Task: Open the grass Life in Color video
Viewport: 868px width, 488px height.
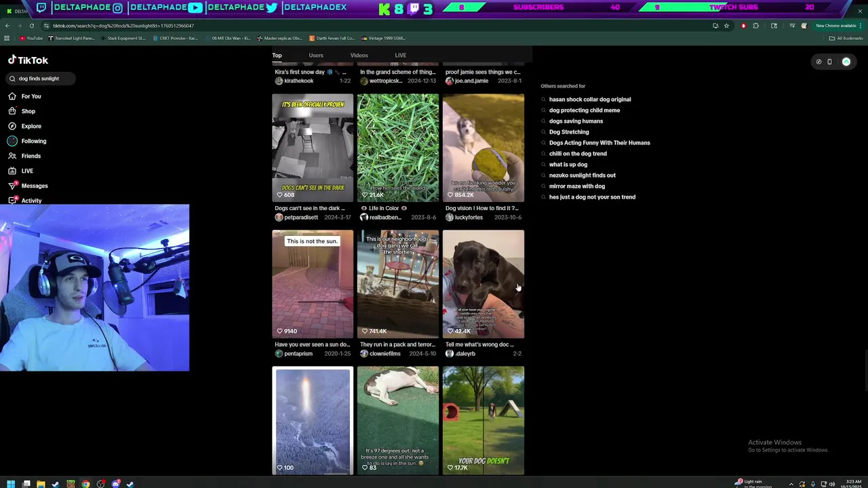Action: 398,148
